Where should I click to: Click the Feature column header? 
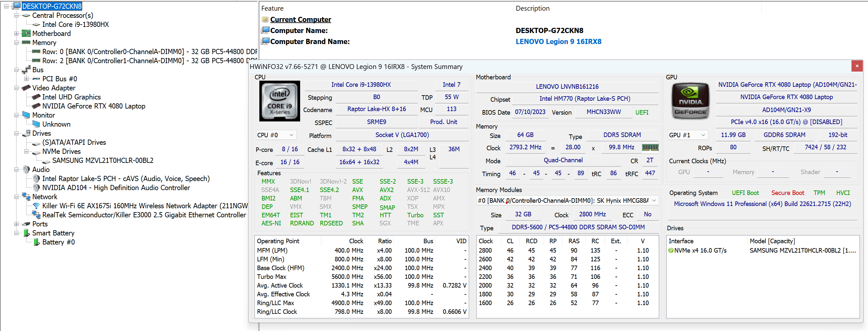[x=272, y=8]
